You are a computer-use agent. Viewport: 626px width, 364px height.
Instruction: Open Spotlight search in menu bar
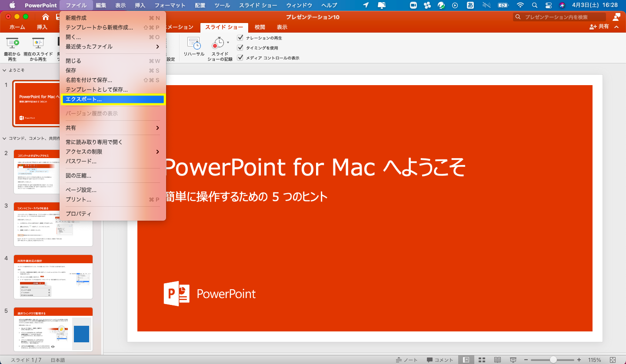[x=534, y=5]
